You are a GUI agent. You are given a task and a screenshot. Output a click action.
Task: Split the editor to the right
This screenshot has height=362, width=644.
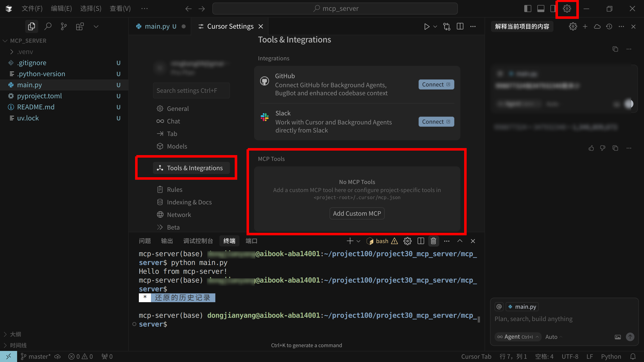click(460, 26)
